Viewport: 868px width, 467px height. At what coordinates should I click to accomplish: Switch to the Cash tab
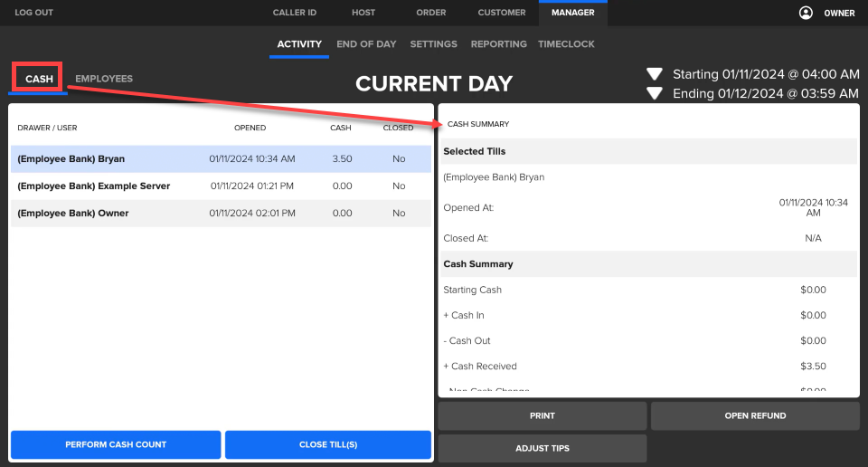pos(39,79)
